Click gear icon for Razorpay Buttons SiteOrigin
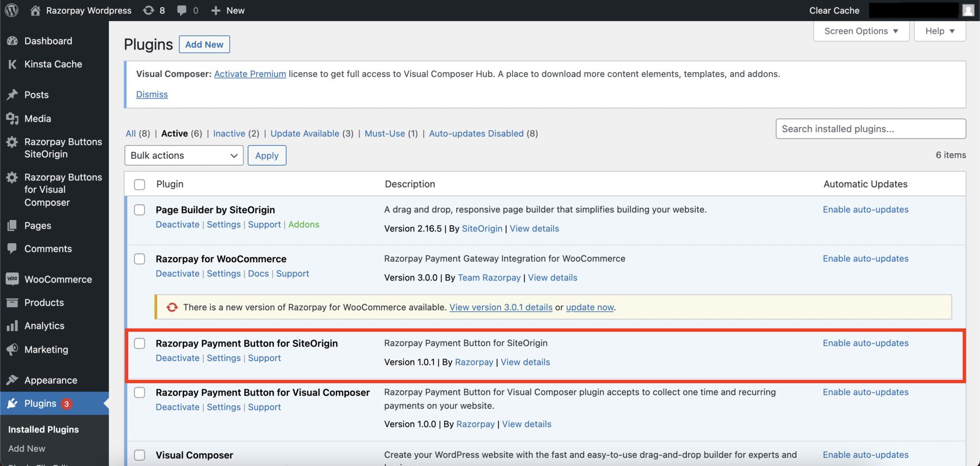This screenshot has height=466, width=980. pos(12,142)
